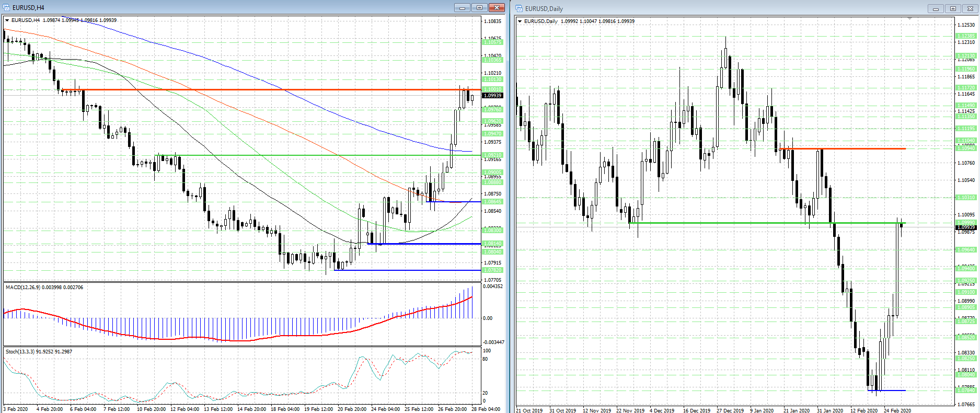Maximize the EURUSD,H4 chart window
The width and height of the screenshot is (980, 413).
click(479, 7)
